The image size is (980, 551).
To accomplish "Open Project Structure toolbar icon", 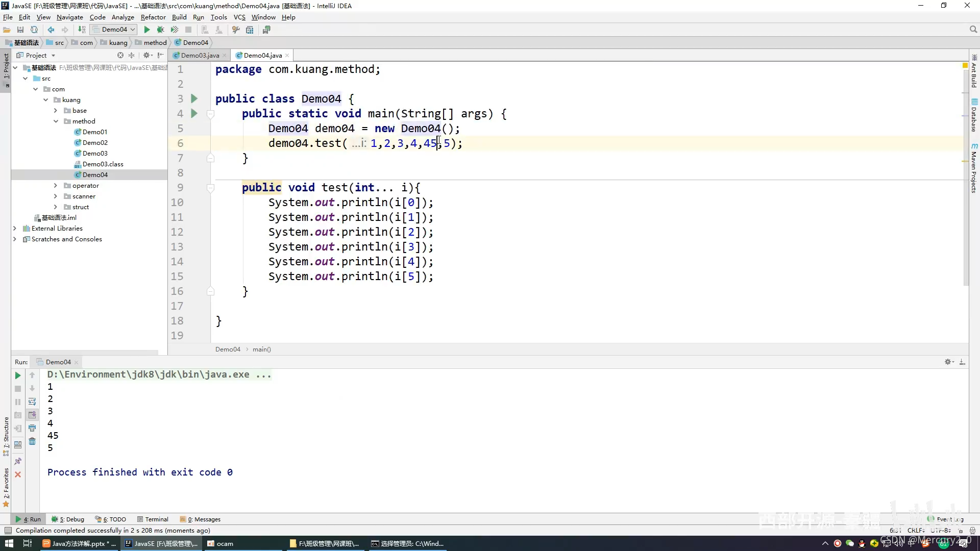I will tap(250, 30).
